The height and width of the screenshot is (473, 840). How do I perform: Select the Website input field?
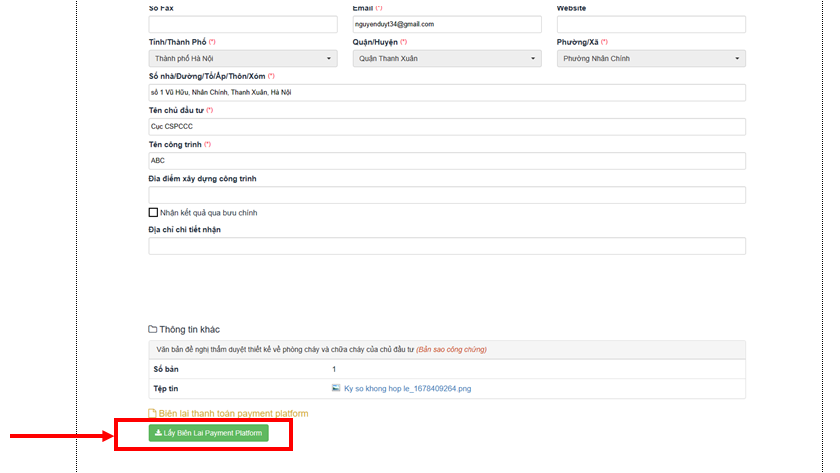coord(651,24)
